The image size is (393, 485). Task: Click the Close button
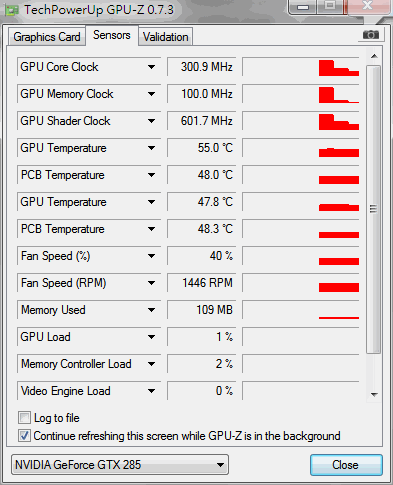pos(346,465)
